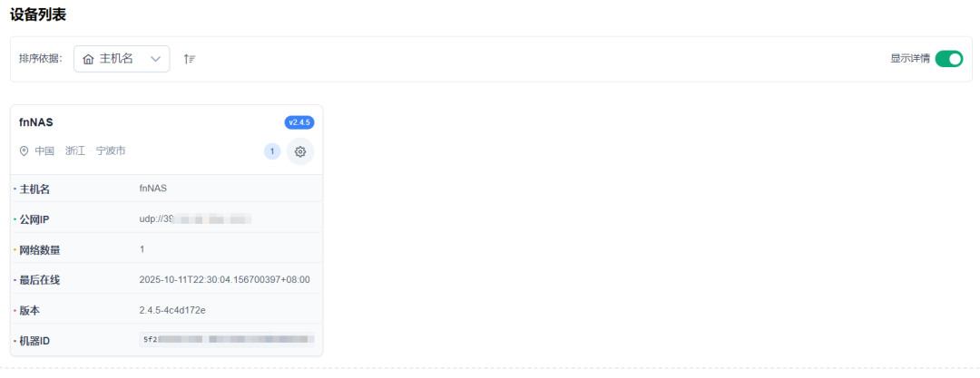Image resolution: width=980 pixels, height=378 pixels.
Task: Open fnNAS device settings gear
Action: (300, 151)
